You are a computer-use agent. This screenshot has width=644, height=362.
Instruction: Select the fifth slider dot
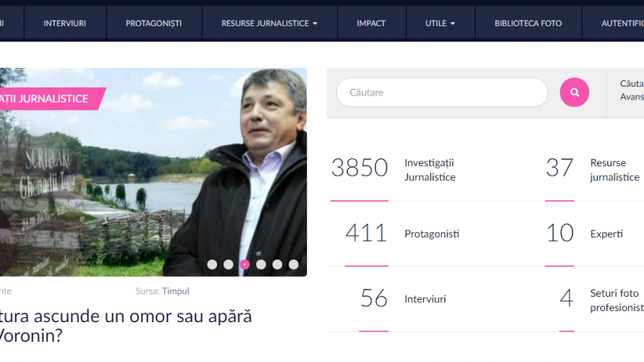277,264
